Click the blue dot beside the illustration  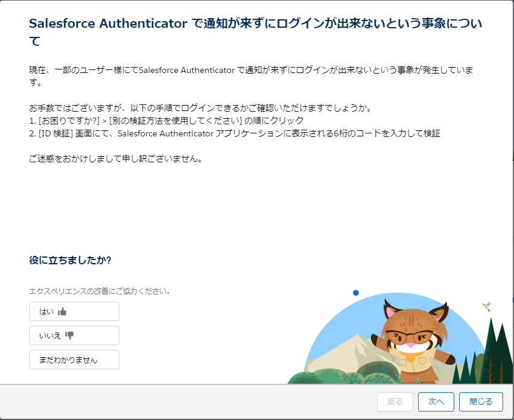point(356,293)
